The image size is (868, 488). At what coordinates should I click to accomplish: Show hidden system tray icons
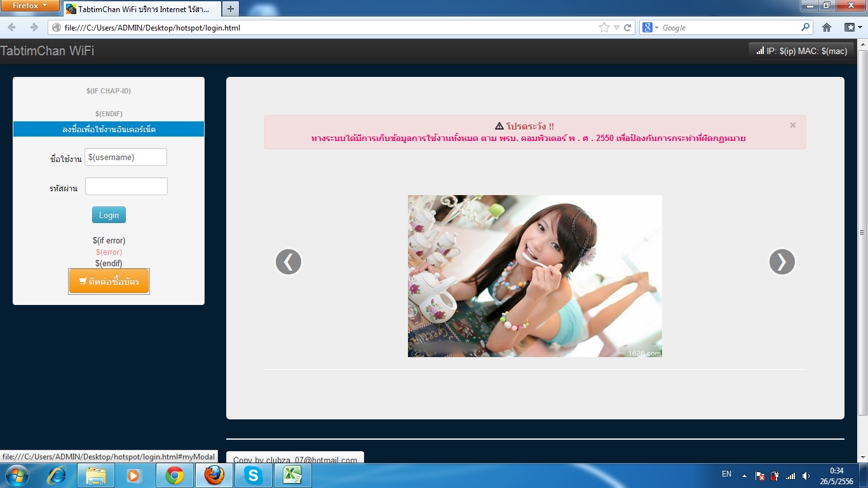pos(745,475)
